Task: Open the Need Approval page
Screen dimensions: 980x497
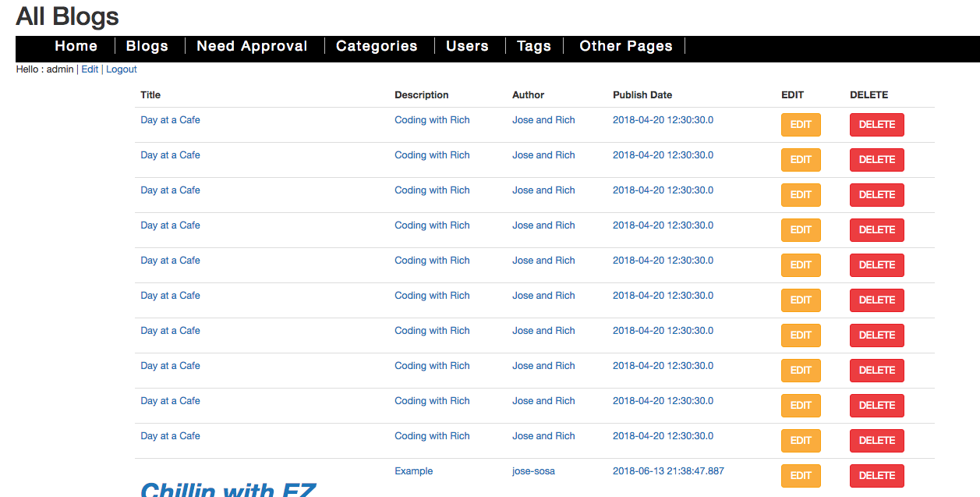Action: 252,46
